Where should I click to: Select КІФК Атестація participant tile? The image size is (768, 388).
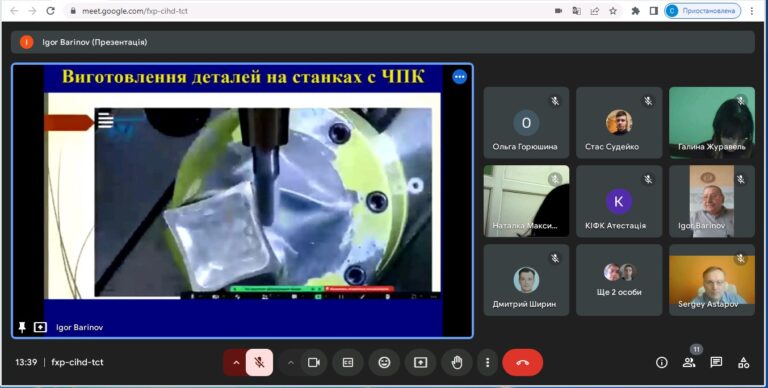619,201
